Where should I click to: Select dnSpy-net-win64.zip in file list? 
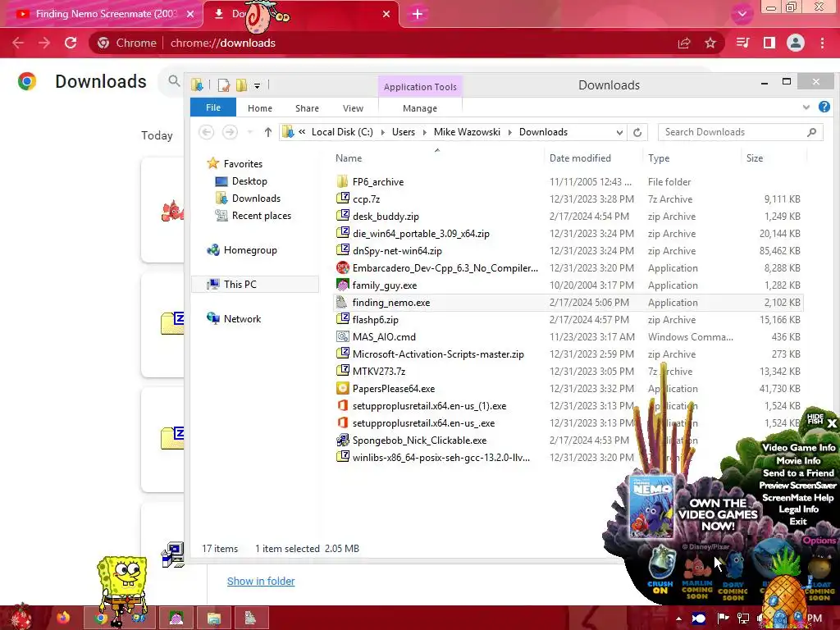(397, 251)
